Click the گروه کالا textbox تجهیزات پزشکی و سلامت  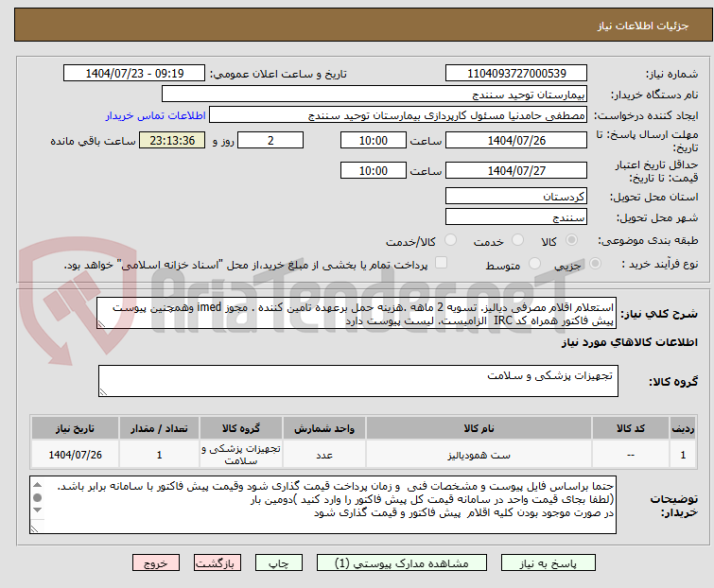(357, 381)
